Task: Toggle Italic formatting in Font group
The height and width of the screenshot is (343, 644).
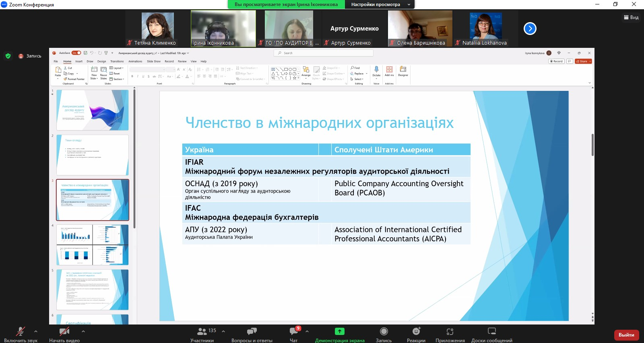Action: click(x=138, y=76)
